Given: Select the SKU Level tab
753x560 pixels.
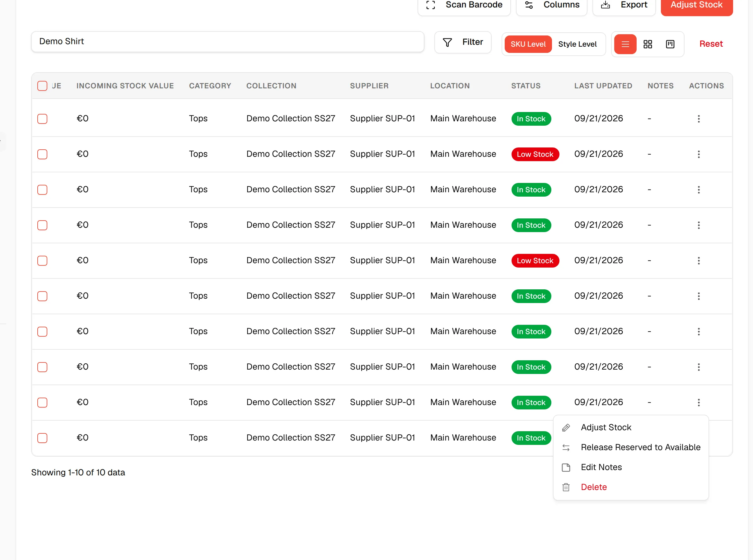Looking at the screenshot, I should [x=528, y=44].
